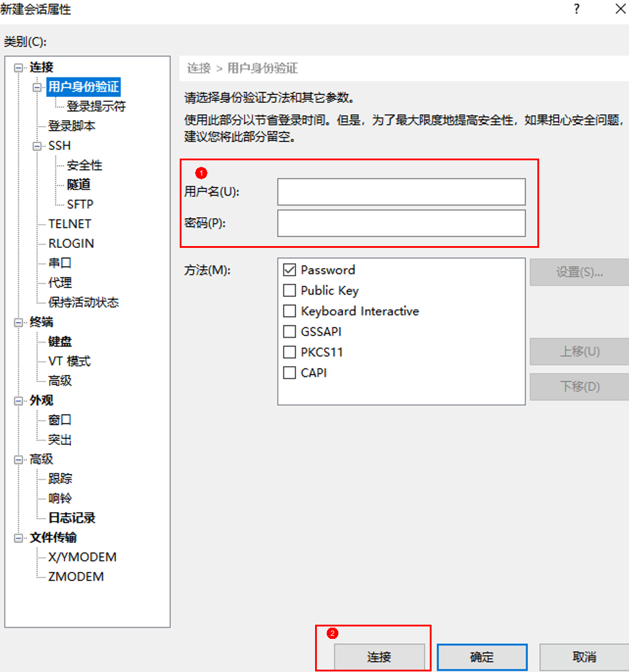
Task: Collapse the SSH tree node
Action: click(x=37, y=146)
